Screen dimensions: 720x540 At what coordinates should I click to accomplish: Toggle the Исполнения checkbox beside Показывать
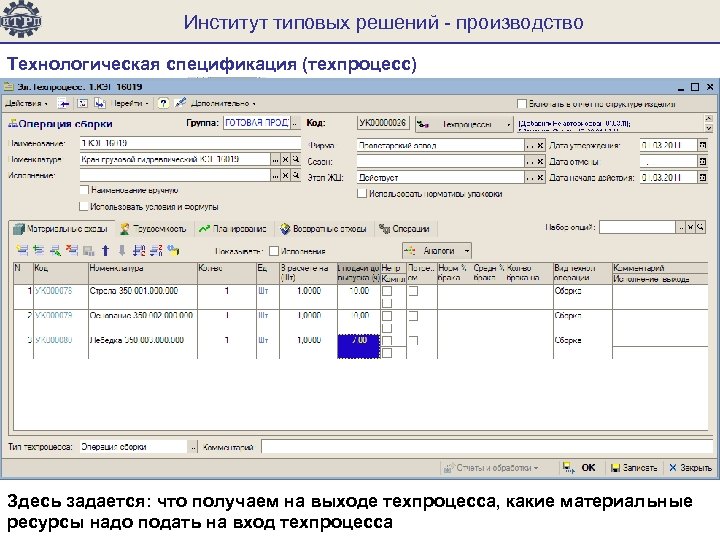274,251
